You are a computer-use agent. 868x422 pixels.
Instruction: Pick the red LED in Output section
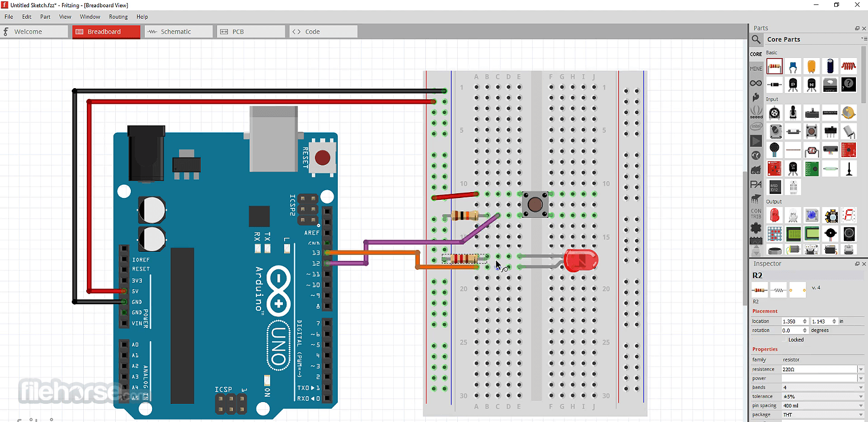coord(775,216)
